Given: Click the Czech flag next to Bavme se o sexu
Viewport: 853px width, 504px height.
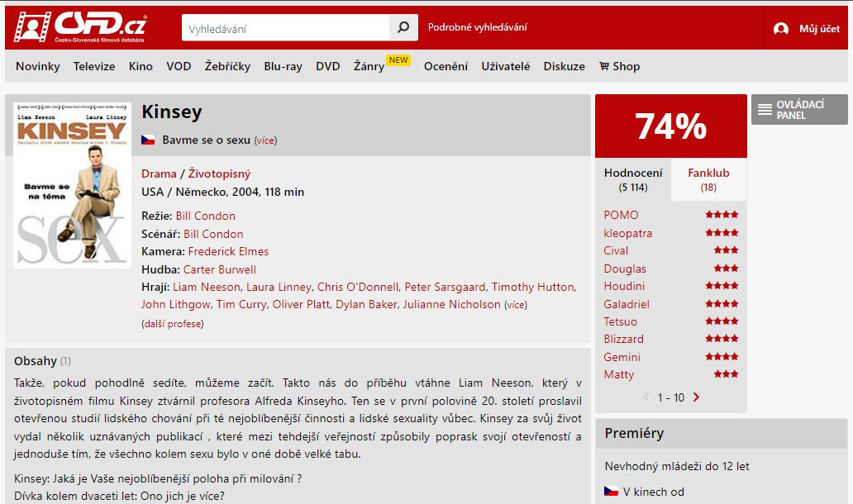Looking at the screenshot, I should [x=148, y=140].
